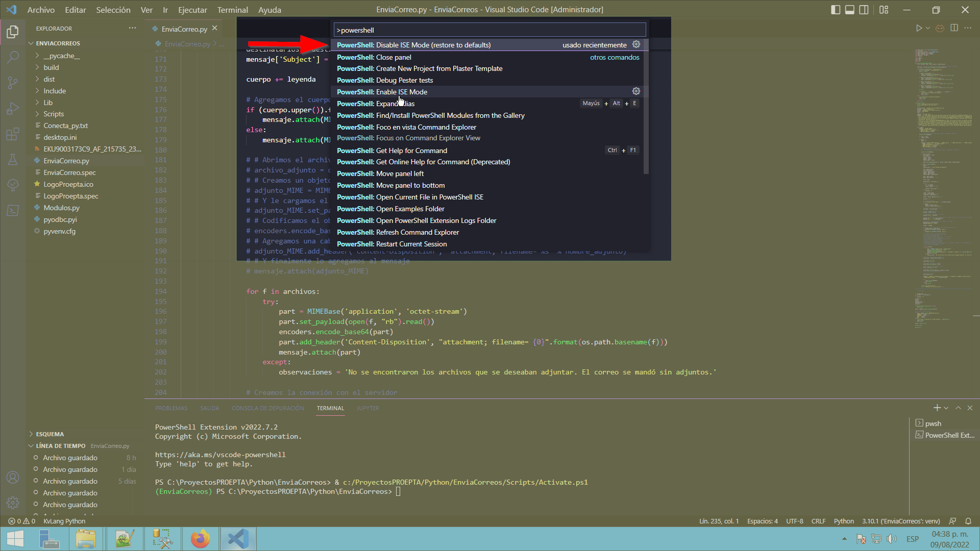980x551 pixels.
Task: Expand the Scripts folder
Action: pyautogui.click(x=54, y=114)
